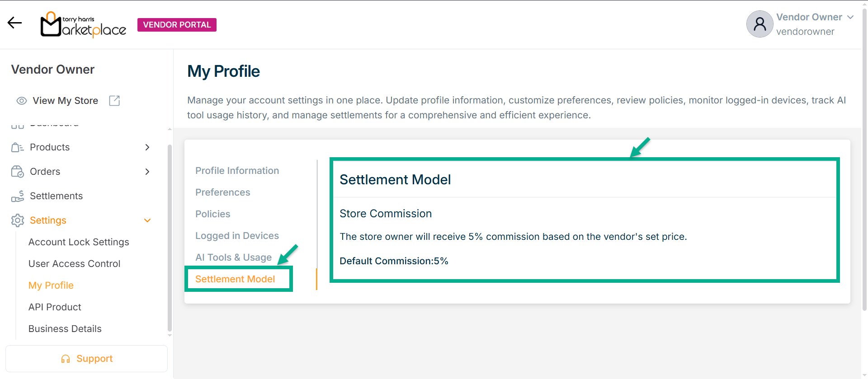Expand the Orders submenu chevron
This screenshot has height=379, width=868.
click(147, 172)
